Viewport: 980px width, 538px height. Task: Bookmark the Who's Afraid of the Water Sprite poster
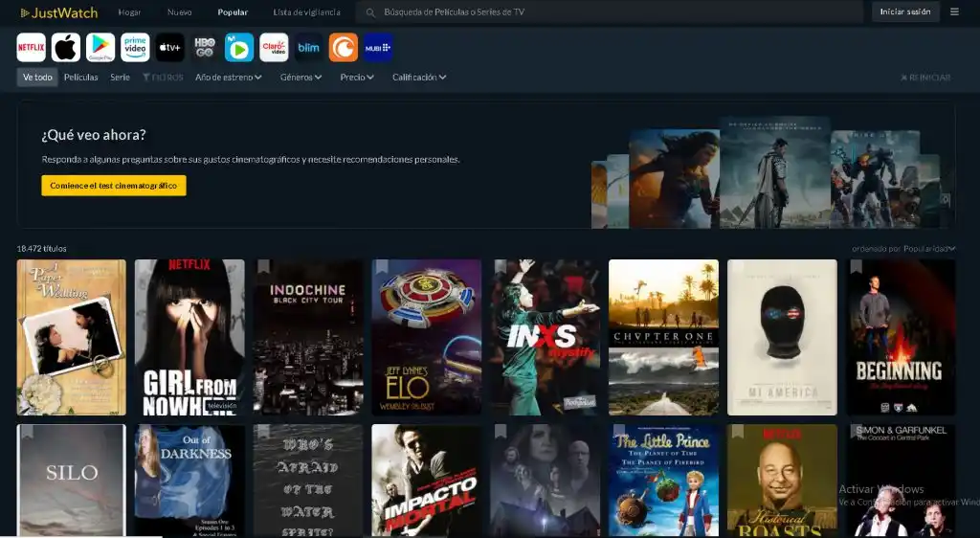pos(264,432)
